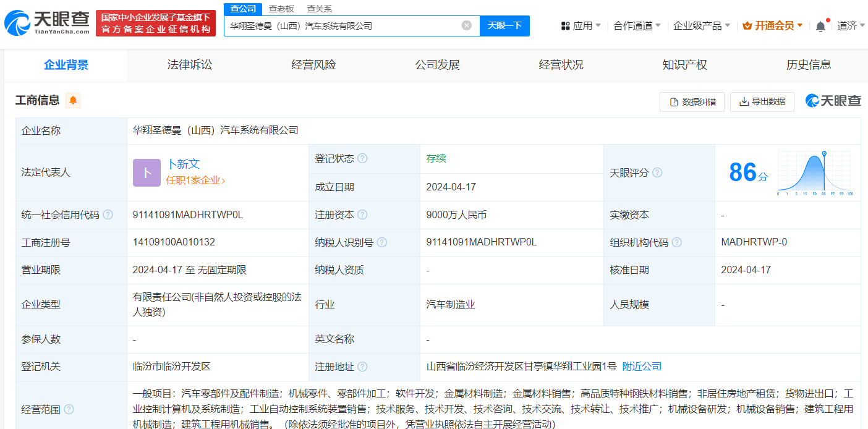Click help icon next to 统一社会信用代码
Screen dimensions: 868x429
tap(108, 214)
